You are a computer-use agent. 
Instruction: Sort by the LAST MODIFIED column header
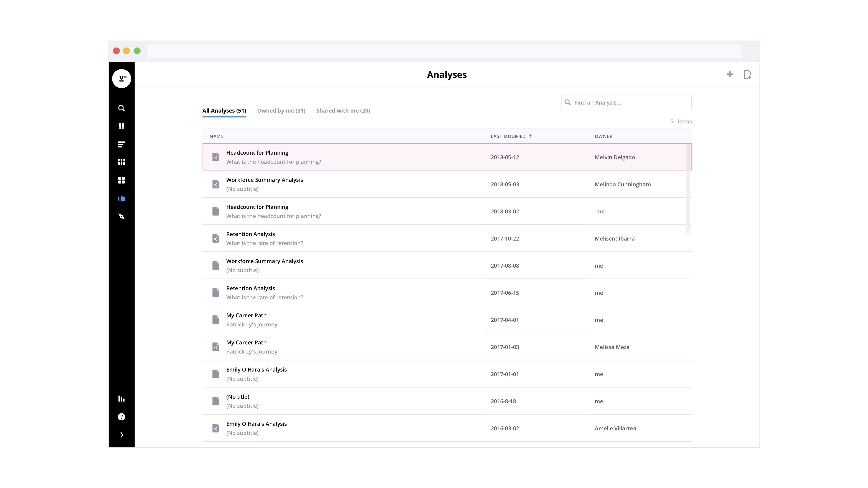point(508,136)
